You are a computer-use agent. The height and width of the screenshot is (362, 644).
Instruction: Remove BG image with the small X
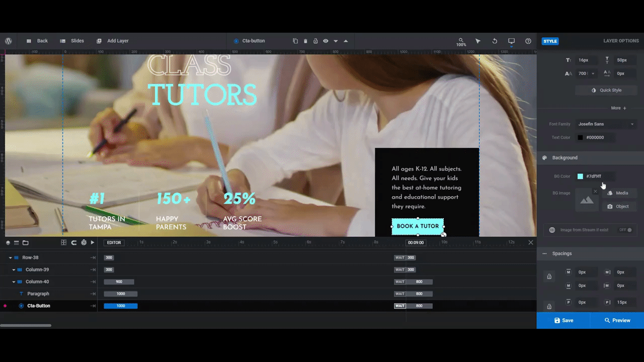[595, 191]
